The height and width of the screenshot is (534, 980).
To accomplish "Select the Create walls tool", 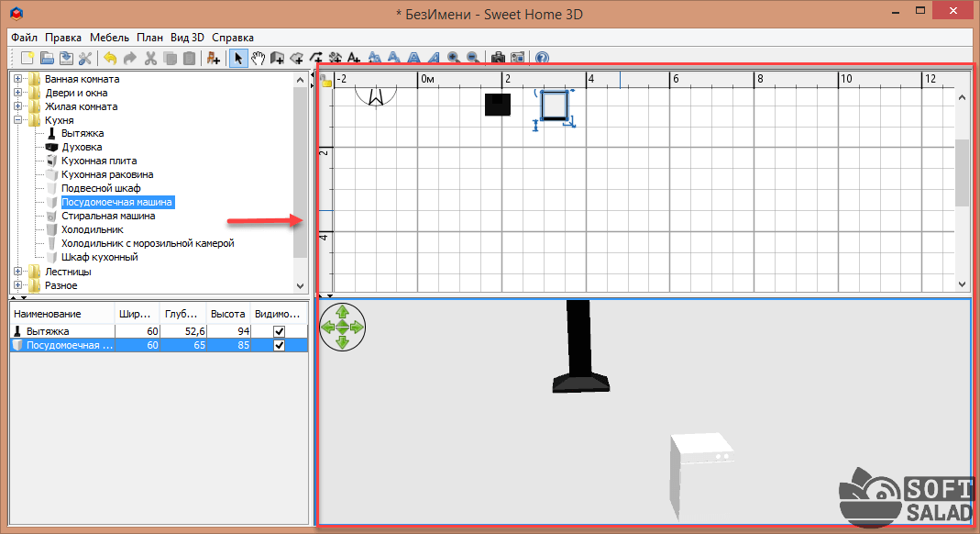I will coord(277,58).
